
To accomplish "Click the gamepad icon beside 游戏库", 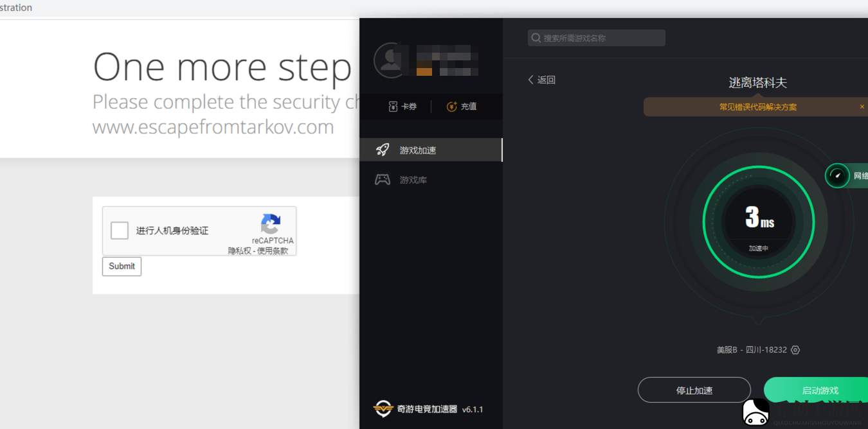I will coord(383,180).
